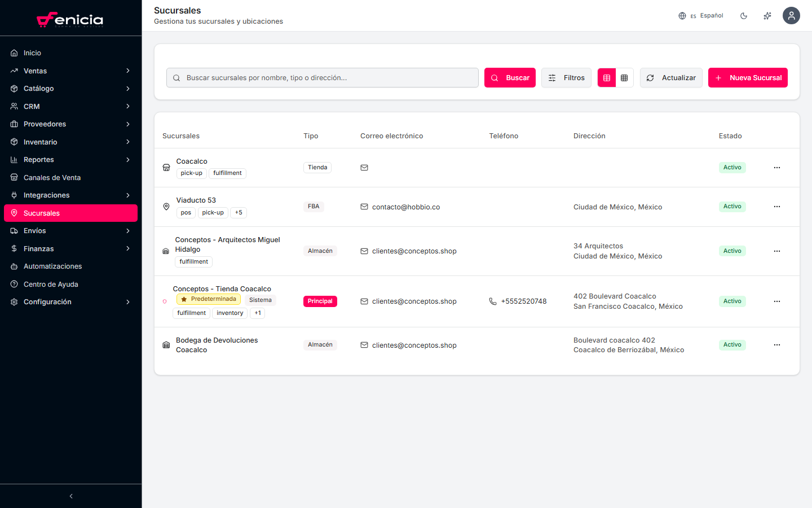Click the search input for sucursales

(x=322, y=77)
